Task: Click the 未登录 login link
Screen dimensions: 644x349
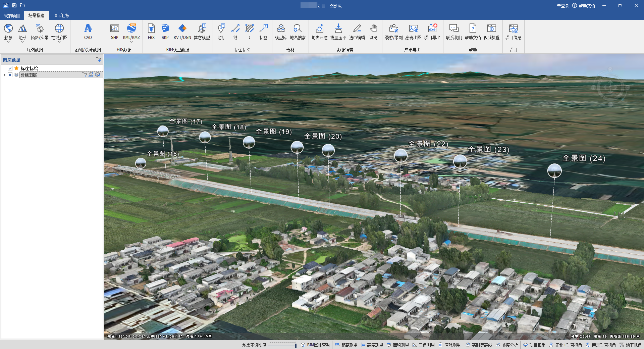Action: coord(562,6)
